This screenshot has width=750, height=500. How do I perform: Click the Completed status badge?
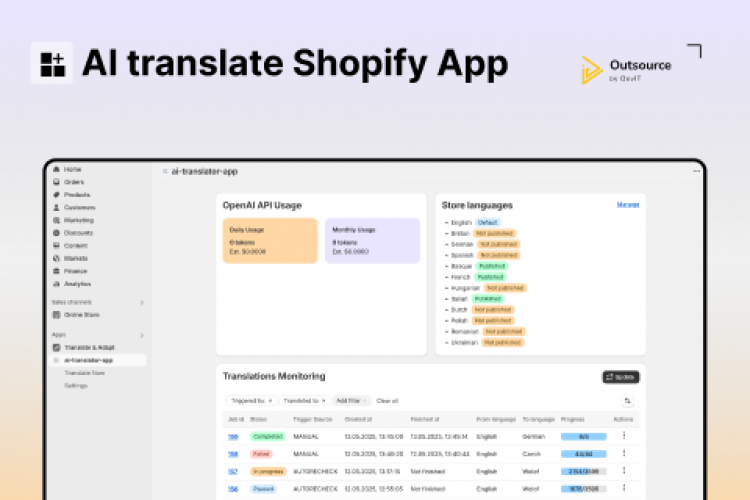(x=268, y=436)
